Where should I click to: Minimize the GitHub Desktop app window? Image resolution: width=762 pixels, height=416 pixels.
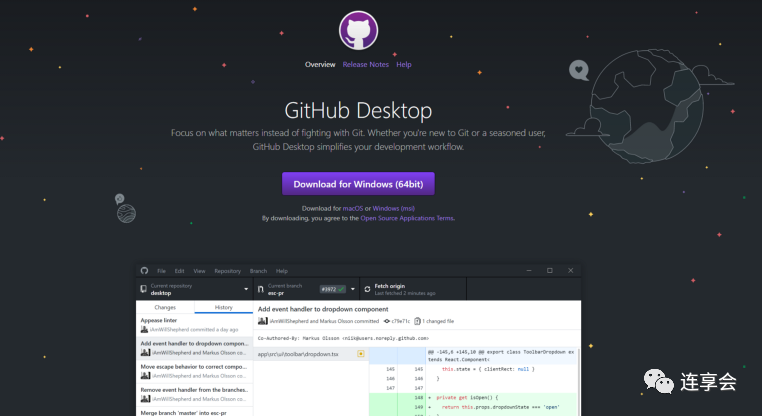[529, 271]
